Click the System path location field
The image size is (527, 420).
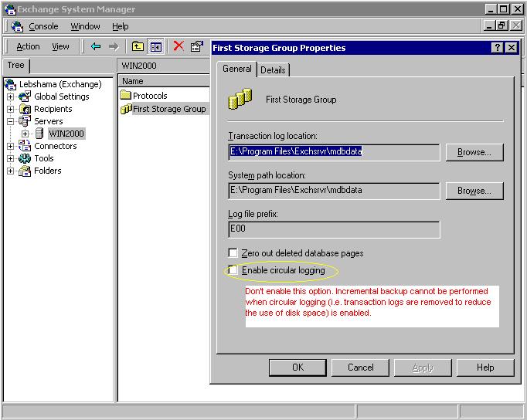(x=334, y=191)
